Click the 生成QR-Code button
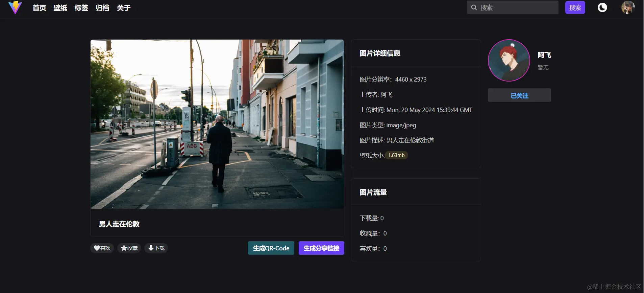This screenshot has width=644, height=293. 271,248
